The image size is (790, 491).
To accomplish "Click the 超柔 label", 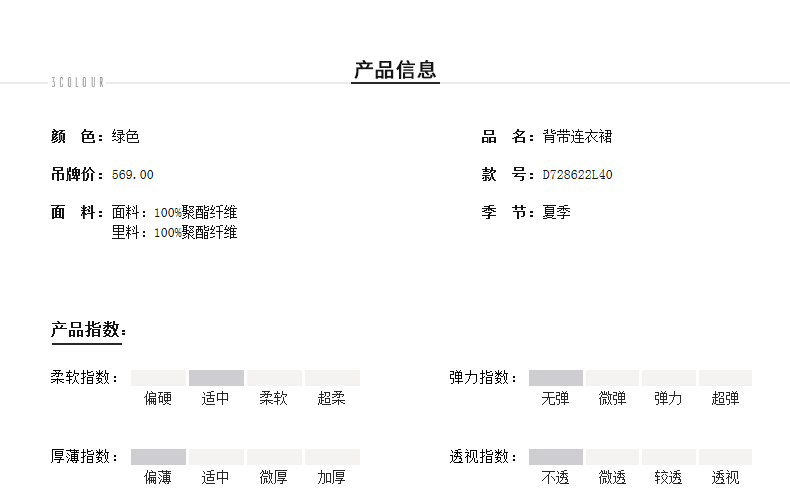I will 332,398.
